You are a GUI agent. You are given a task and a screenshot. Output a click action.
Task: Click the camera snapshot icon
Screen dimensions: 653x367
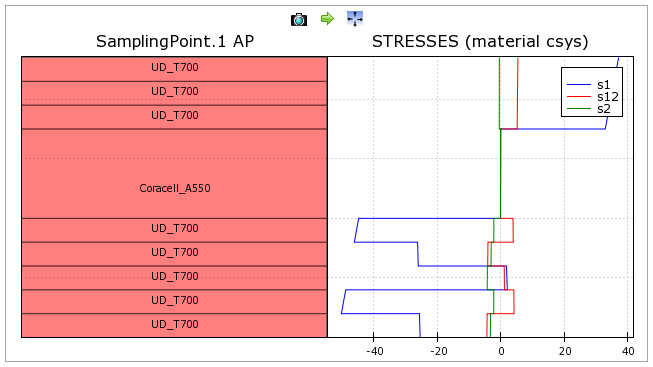299,19
